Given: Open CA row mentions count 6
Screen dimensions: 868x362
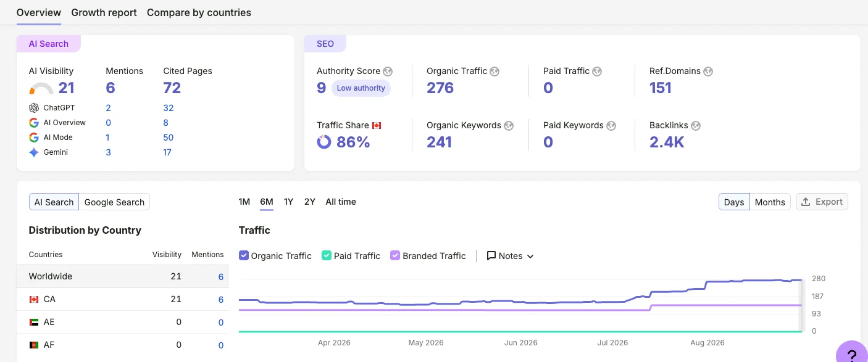Looking at the screenshot, I should 221,300.
